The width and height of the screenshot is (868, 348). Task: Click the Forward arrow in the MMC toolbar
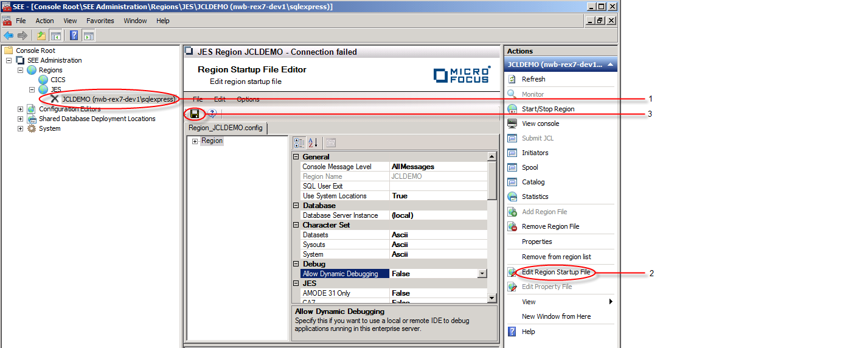[x=23, y=35]
